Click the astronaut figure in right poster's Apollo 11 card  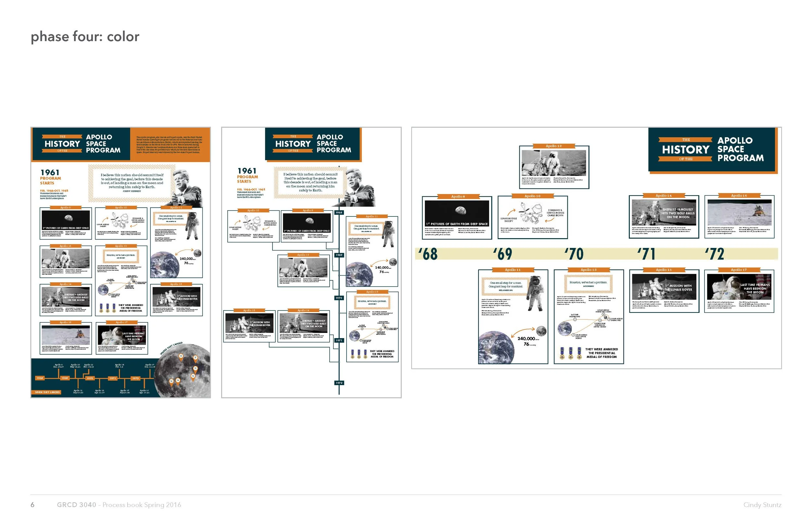point(536,293)
